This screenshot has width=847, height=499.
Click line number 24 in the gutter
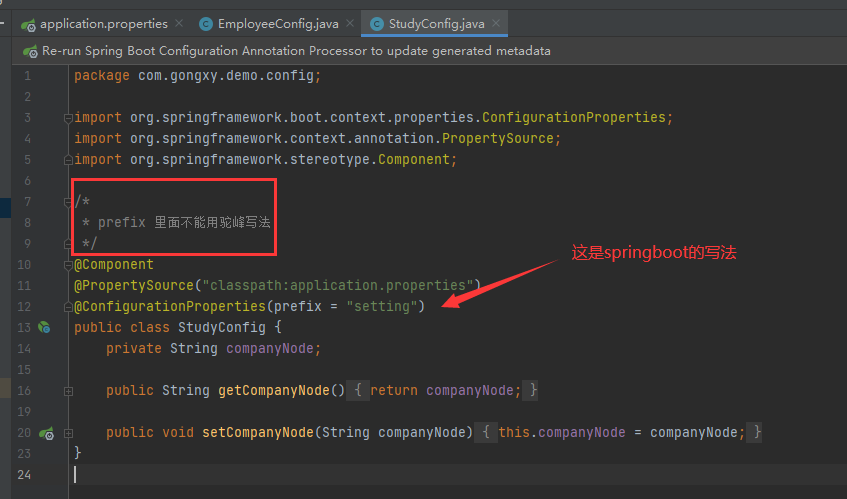(24, 475)
